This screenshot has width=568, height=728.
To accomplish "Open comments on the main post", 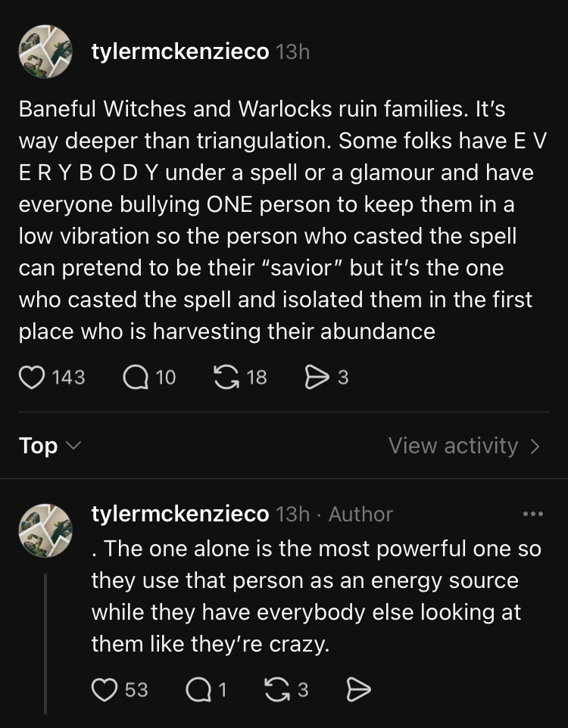I will (x=136, y=376).
